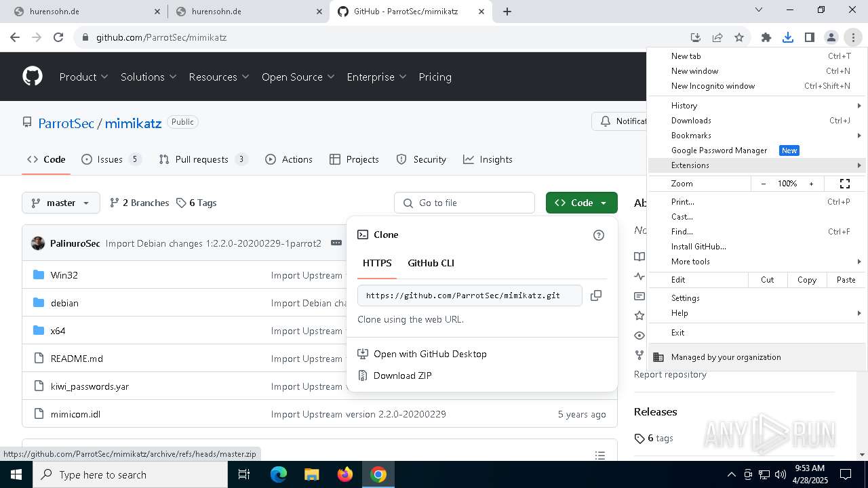Open the ParrotSec owner link
Image resolution: width=868 pixels, height=488 pixels.
pyautogui.click(x=66, y=123)
